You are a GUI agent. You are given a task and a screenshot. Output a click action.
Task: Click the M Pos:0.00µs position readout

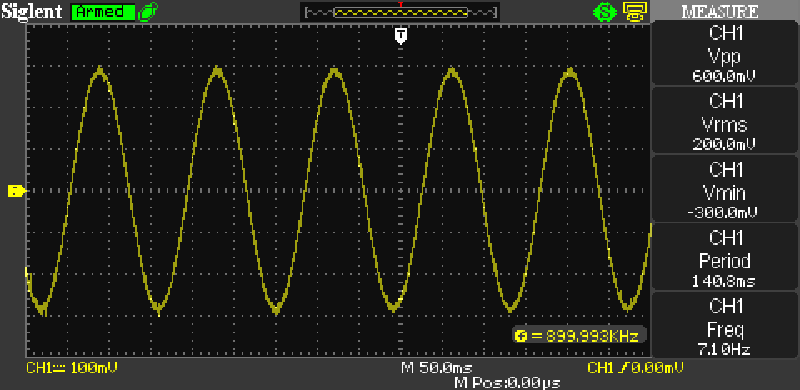coord(507,382)
